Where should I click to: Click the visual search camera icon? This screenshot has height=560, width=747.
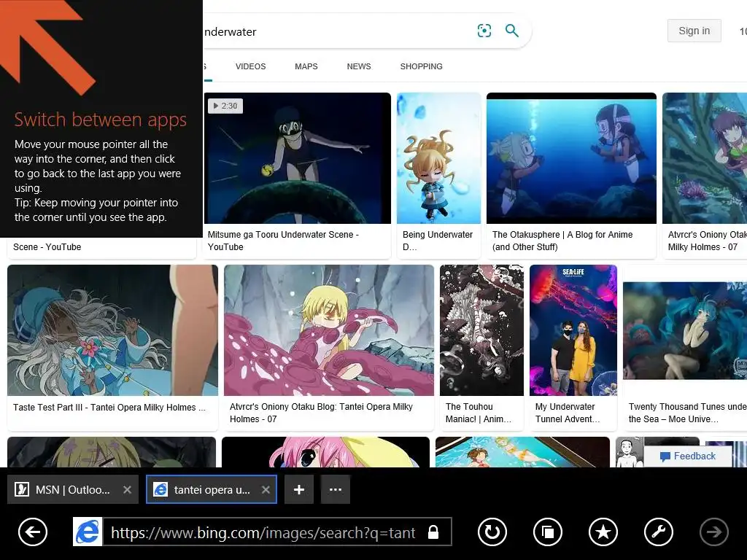484,31
